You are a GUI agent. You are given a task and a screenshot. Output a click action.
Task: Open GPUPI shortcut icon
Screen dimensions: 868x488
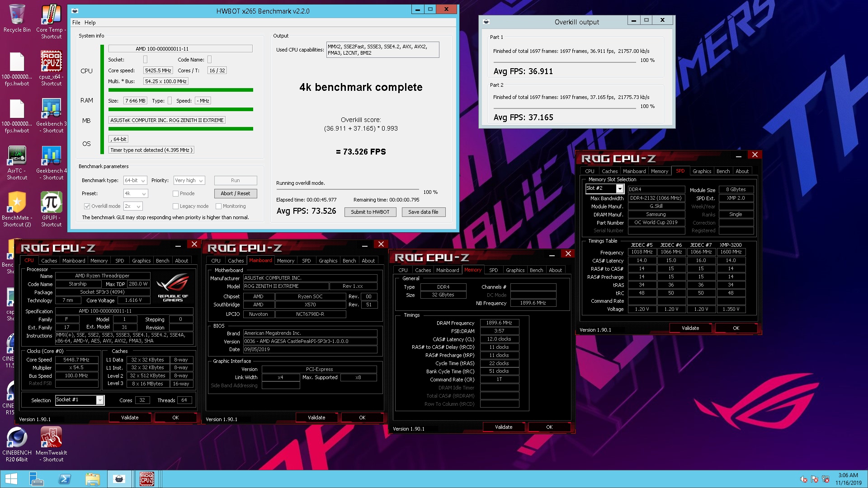click(x=51, y=209)
